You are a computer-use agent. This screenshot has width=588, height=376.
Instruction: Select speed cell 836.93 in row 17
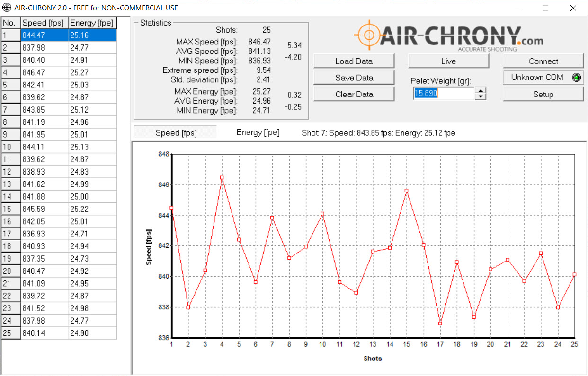(x=45, y=234)
